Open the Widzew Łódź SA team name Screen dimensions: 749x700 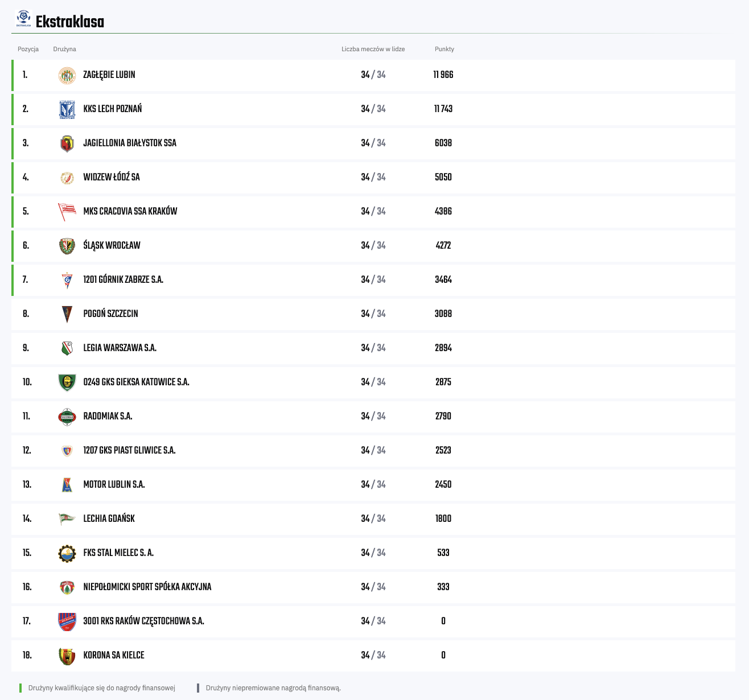(x=112, y=178)
